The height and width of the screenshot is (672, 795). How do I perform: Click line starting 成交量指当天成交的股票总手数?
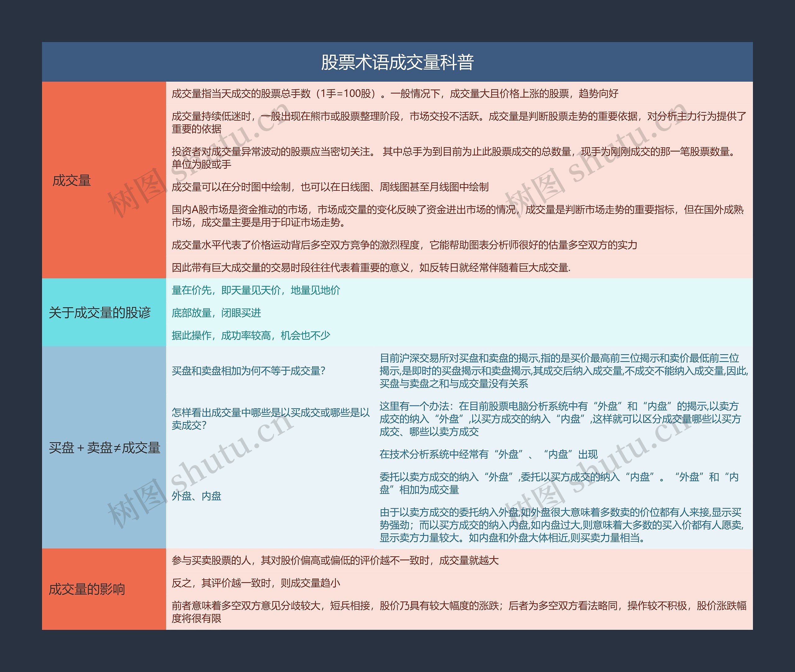pyautogui.click(x=395, y=93)
